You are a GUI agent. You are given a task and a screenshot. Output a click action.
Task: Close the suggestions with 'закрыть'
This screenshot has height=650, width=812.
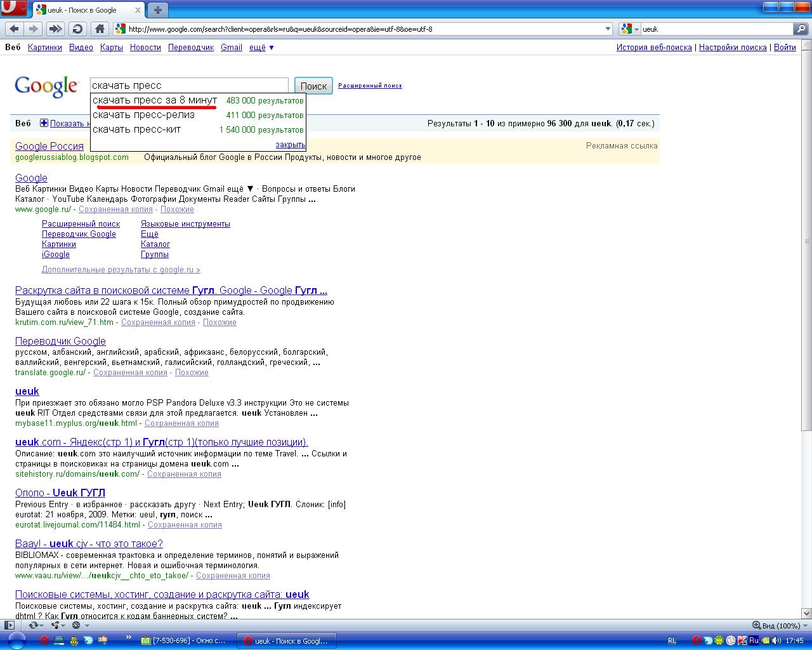[x=290, y=145]
